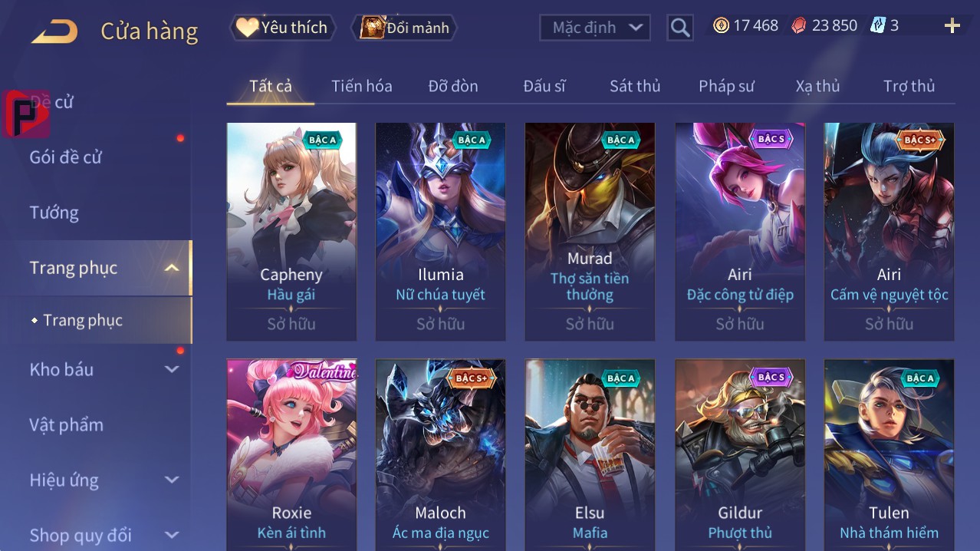Viewport: 980px width, 551px height.
Task: Open Đổi mảnh chest button
Action: (404, 28)
